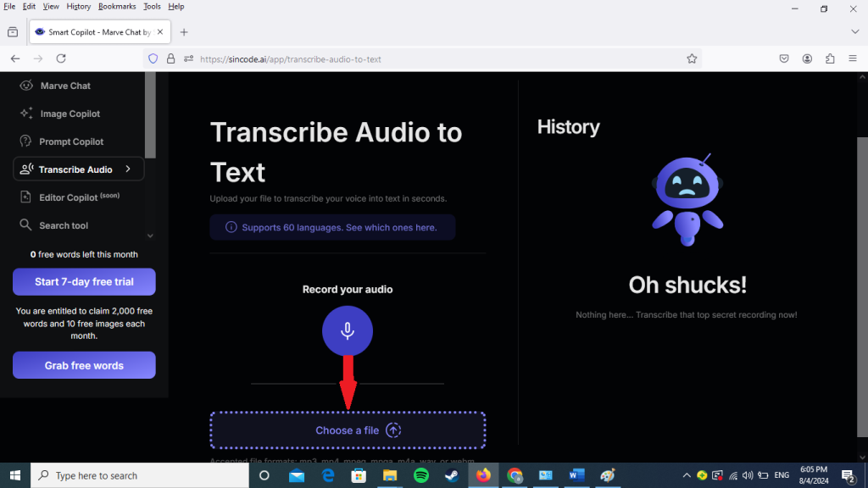Screen dimensions: 868x488
Task: Click Choose a file upload area
Action: click(348, 430)
